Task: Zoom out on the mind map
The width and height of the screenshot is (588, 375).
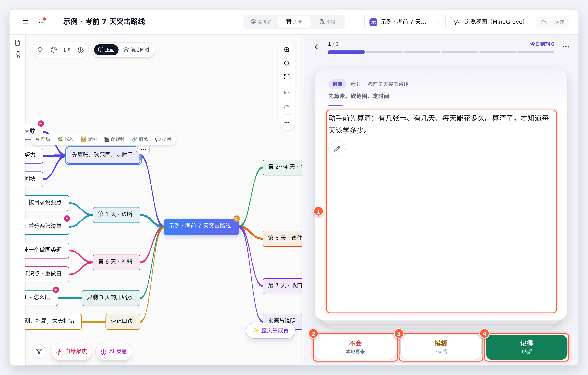Action: (287, 63)
